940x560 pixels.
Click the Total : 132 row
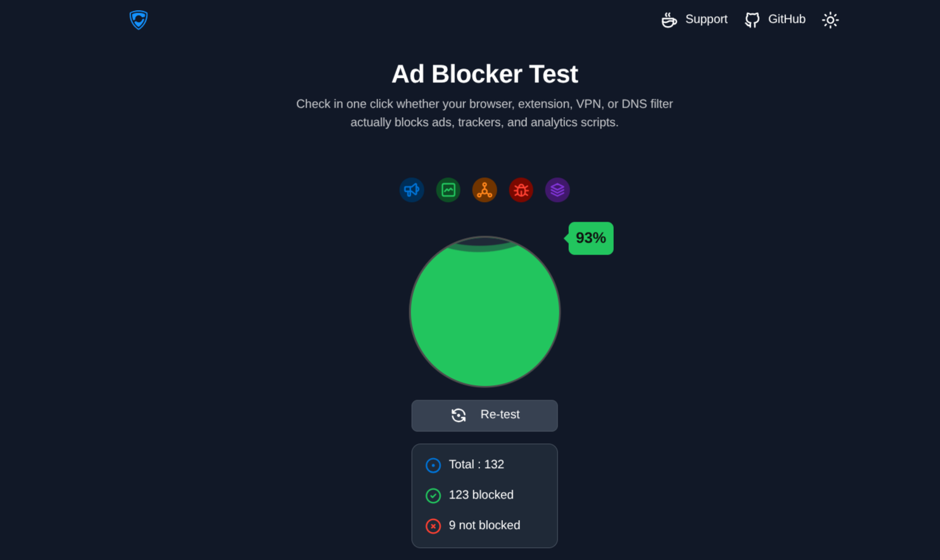coord(485,465)
